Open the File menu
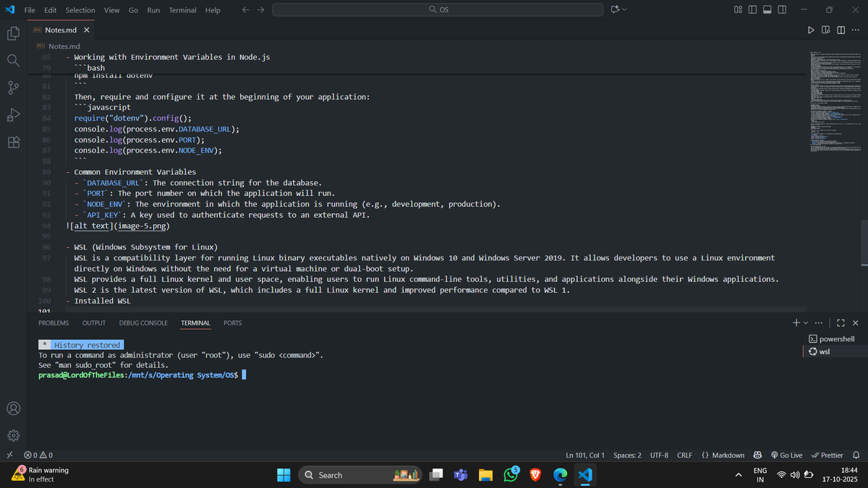This screenshot has width=868, height=488. [x=30, y=10]
